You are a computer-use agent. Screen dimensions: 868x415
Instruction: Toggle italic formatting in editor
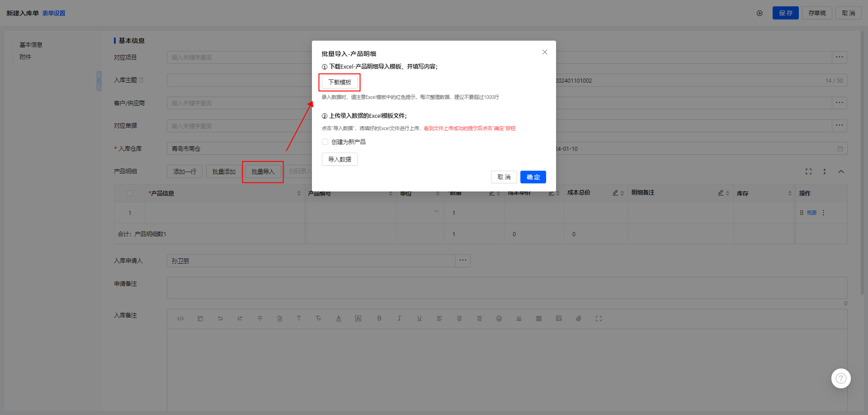pos(399,318)
